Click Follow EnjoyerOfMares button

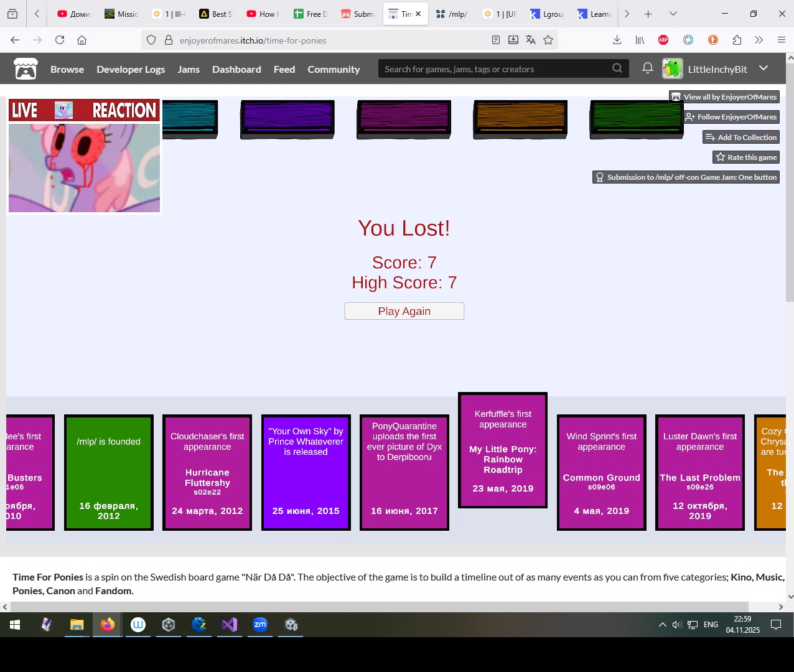point(731,117)
